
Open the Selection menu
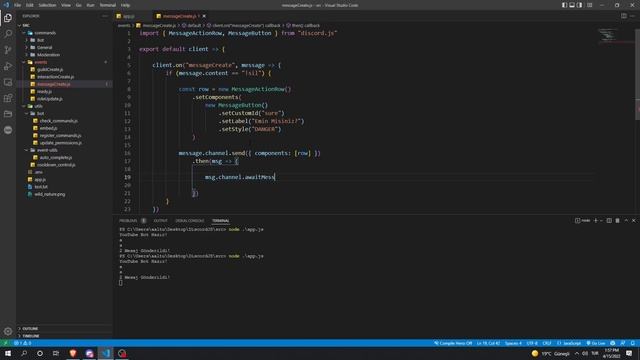[47, 5]
